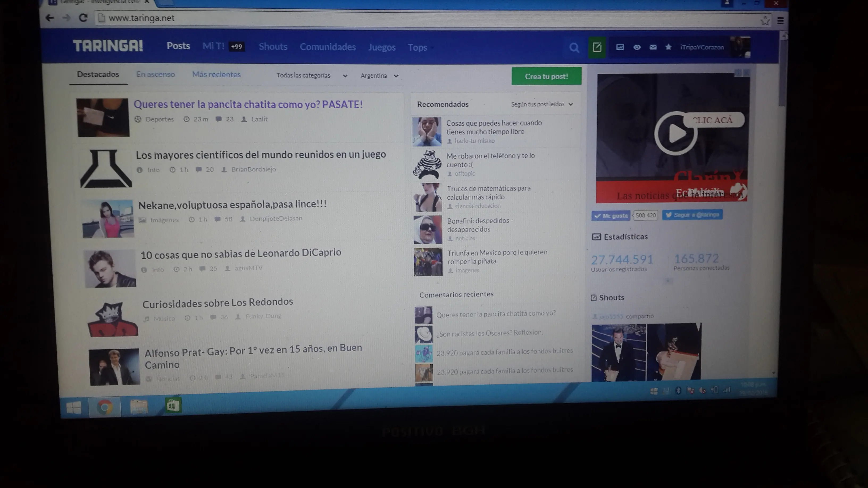868x488 pixels.
Task: Click the 508 420 likes counter
Action: (646, 216)
